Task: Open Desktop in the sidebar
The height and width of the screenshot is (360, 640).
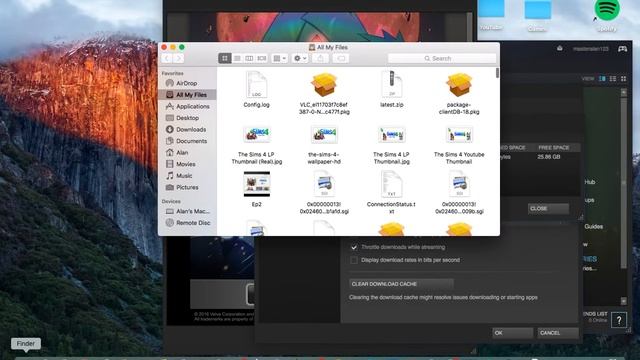Action: [187, 118]
